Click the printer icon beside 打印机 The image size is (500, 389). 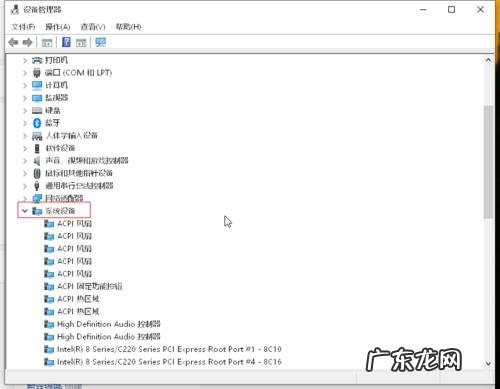point(37,60)
